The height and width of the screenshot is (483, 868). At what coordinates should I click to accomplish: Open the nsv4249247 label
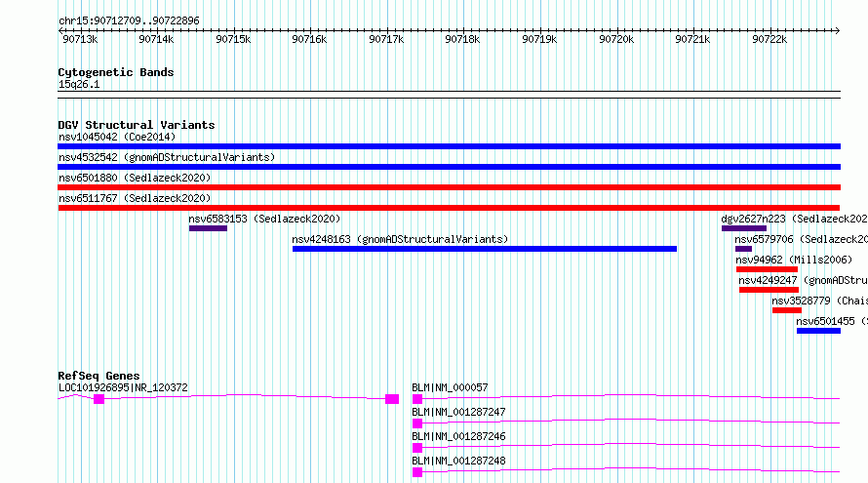pyautogui.click(x=804, y=280)
